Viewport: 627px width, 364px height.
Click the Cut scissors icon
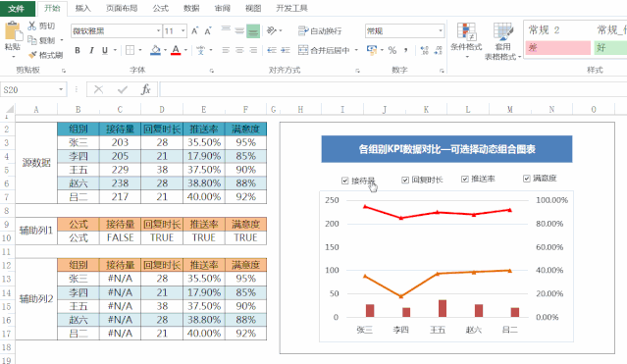point(32,26)
